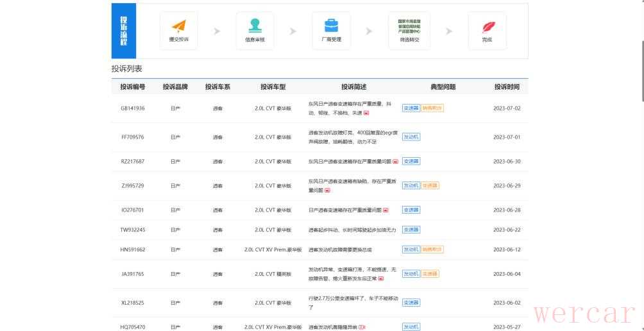This screenshot has height=331, width=644.
Task: Click image icon in complaint GB141936 description
Action: click(x=366, y=113)
